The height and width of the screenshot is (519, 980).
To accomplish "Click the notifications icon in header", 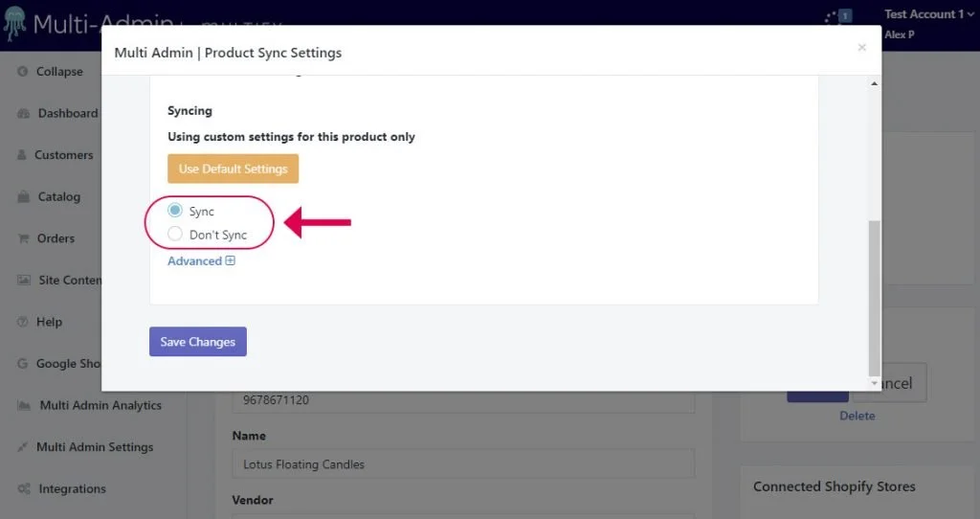I will click(838, 16).
